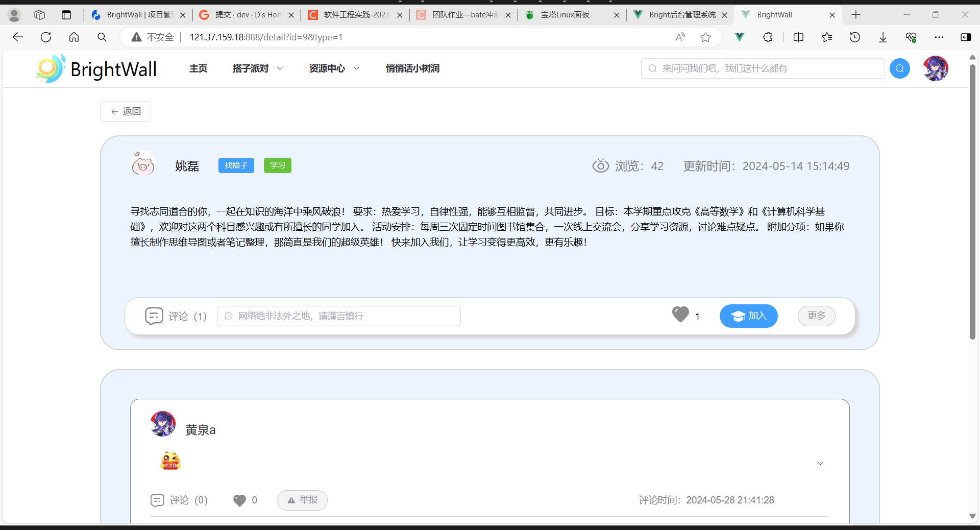Screen dimensions: 980x530
Task: Go back with the browser back arrow
Action: pos(18,37)
